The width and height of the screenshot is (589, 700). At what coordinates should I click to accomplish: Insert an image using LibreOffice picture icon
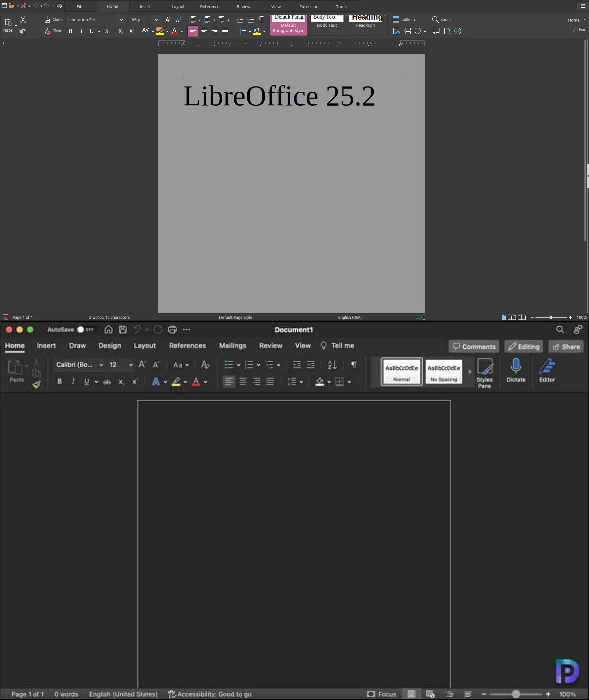click(x=396, y=31)
